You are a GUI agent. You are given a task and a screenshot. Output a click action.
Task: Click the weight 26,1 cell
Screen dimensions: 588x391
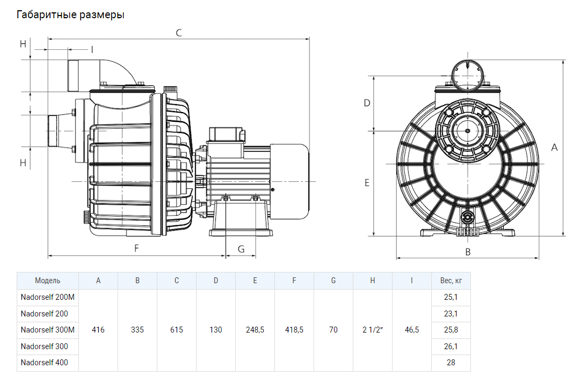tap(451, 346)
